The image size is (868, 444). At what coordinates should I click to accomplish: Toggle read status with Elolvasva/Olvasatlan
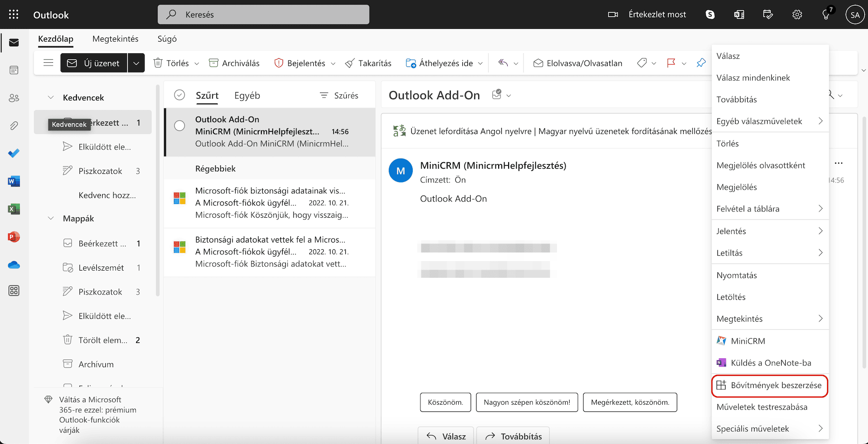(x=577, y=63)
